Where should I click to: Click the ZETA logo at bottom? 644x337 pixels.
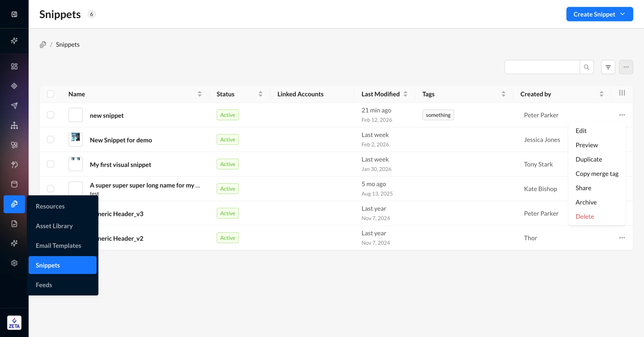coord(14,323)
